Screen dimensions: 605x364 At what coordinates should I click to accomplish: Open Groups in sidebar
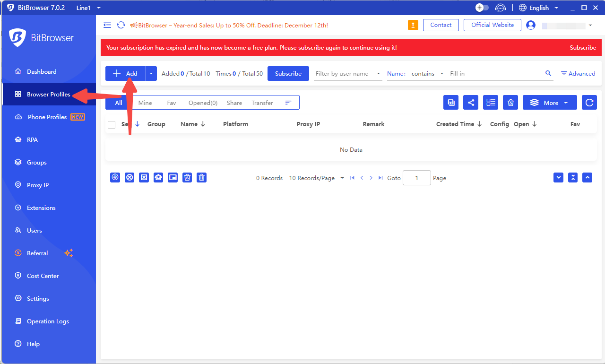click(x=49, y=162)
